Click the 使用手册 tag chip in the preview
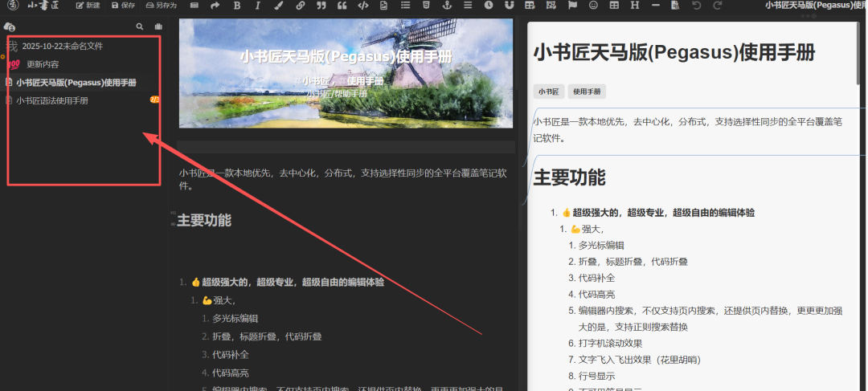 pos(587,92)
